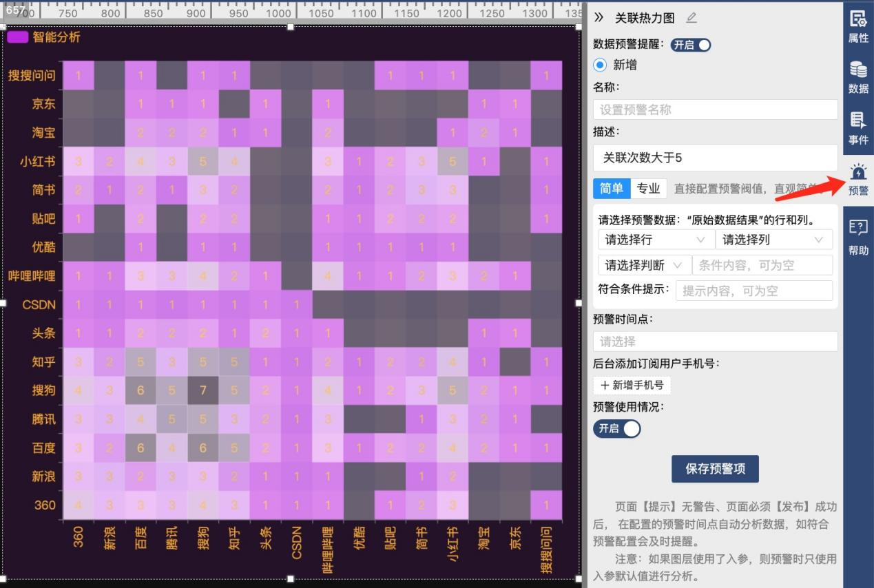Click the description field 关联次数大于5
The image size is (874, 588).
point(715,158)
